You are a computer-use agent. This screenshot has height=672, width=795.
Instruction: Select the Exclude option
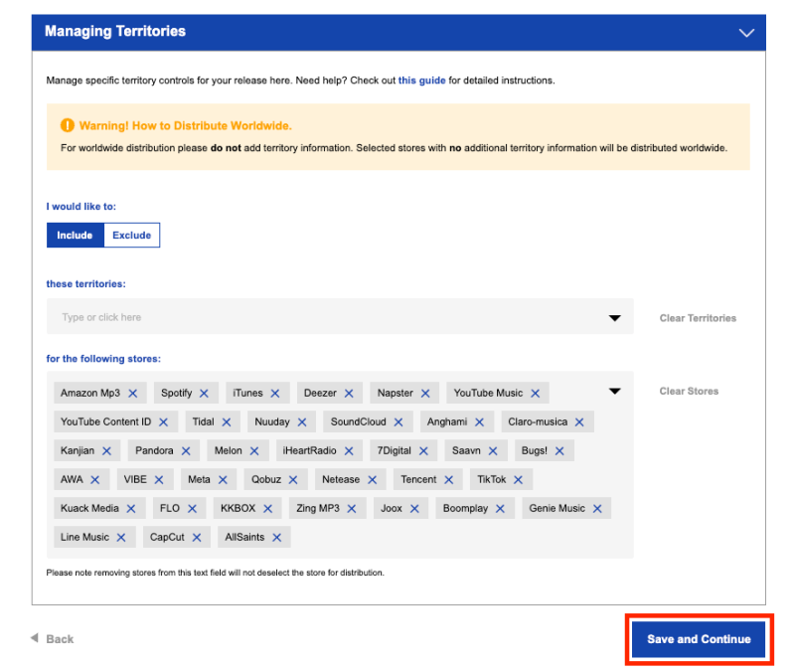click(132, 236)
